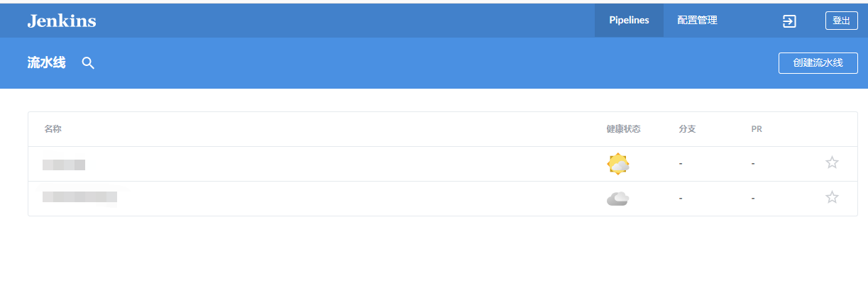Click the 流水线 page heading

[46, 63]
